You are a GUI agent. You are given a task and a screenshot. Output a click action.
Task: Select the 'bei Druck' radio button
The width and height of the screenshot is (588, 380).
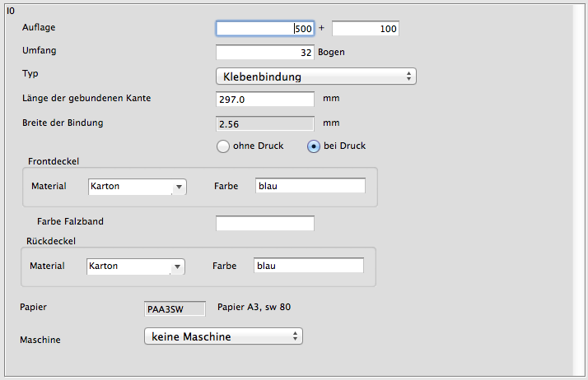(x=314, y=146)
